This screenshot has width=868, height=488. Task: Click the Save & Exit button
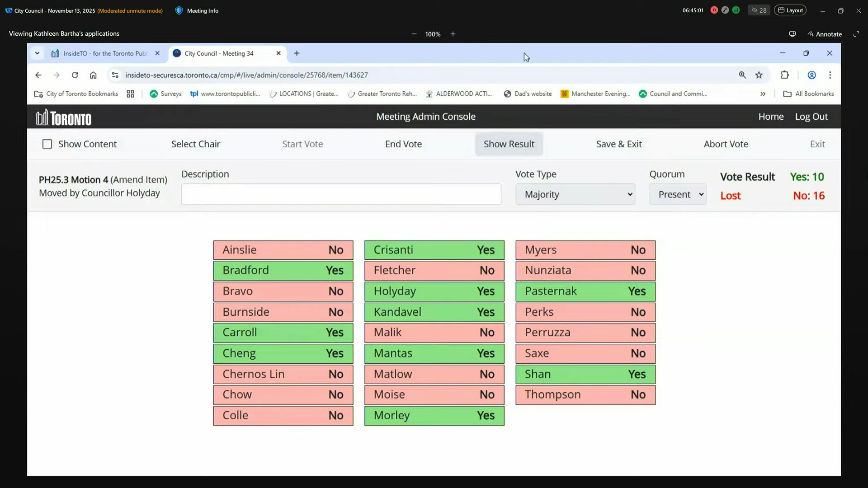point(619,144)
